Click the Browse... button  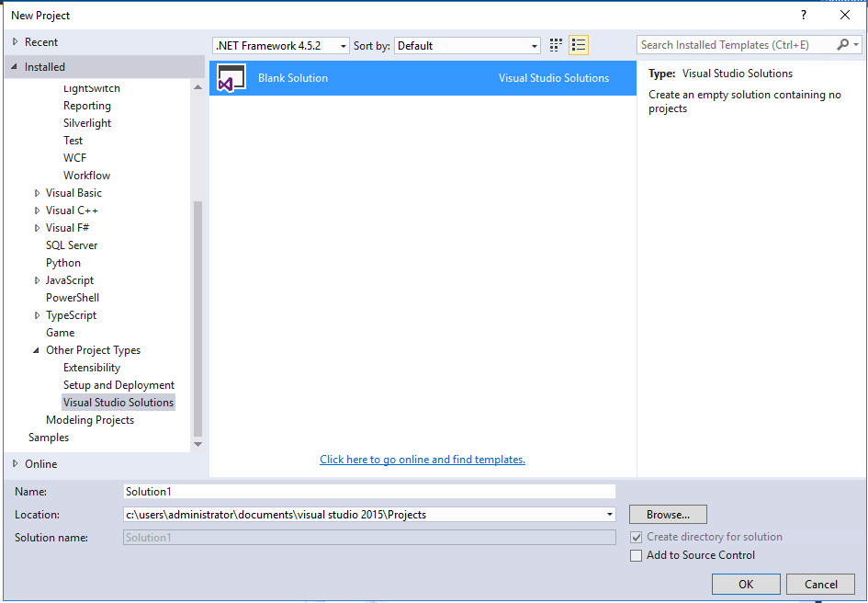[x=668, y=515]
